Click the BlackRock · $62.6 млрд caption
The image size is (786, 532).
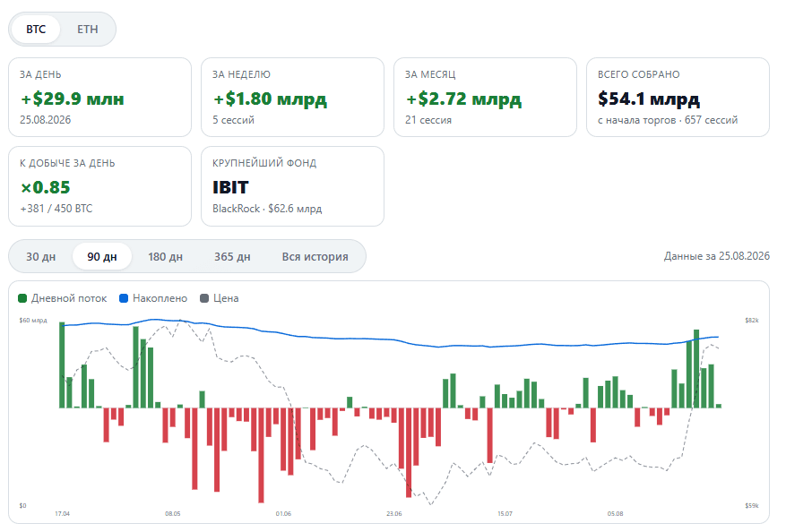[x=267, y=209]
